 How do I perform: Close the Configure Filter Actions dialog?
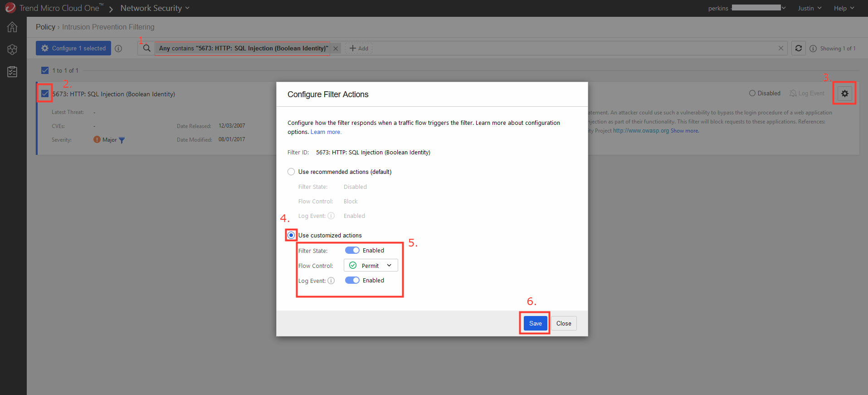pos(564,323)
